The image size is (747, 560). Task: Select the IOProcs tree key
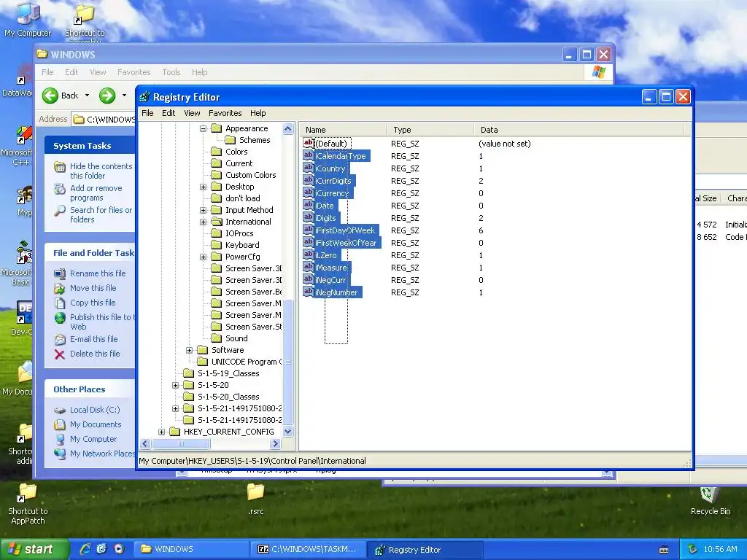pyautogui.click(x=239, y=233)
